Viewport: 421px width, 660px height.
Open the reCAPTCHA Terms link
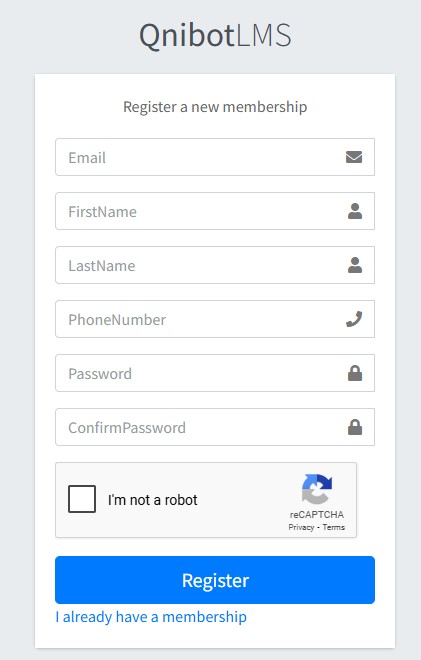tap(334, 527)
